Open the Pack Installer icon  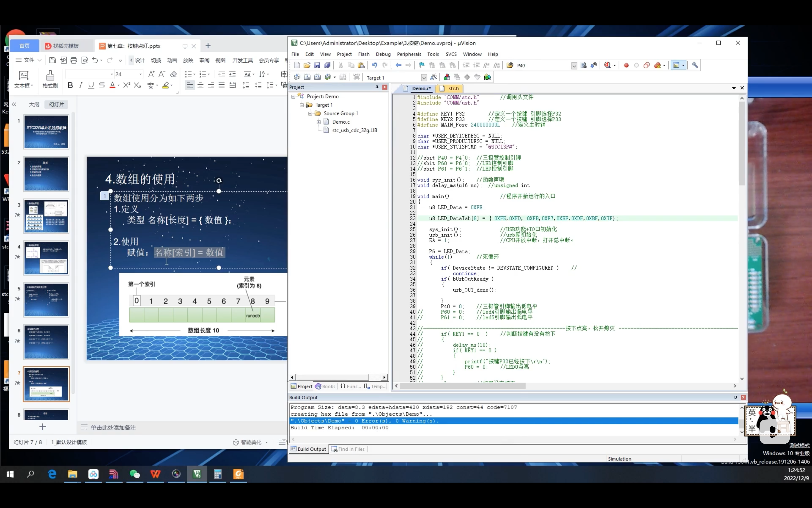[x=487, y=77]
